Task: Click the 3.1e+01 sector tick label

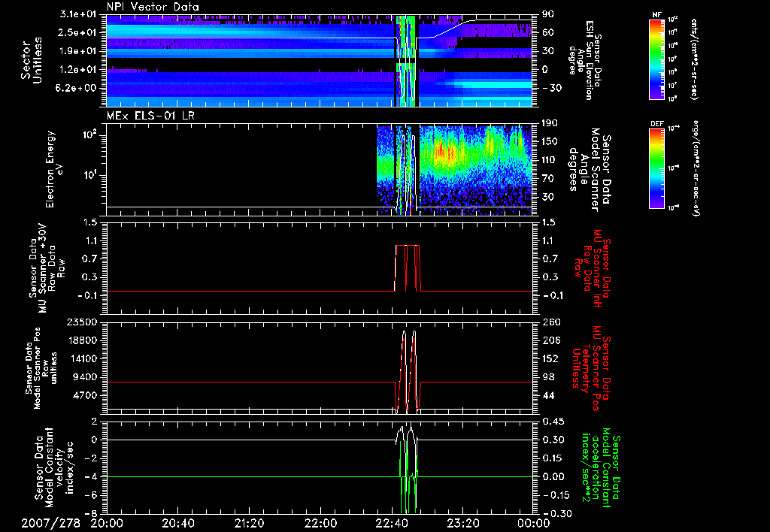Action: pyautogui.click(x=78, y=14)
